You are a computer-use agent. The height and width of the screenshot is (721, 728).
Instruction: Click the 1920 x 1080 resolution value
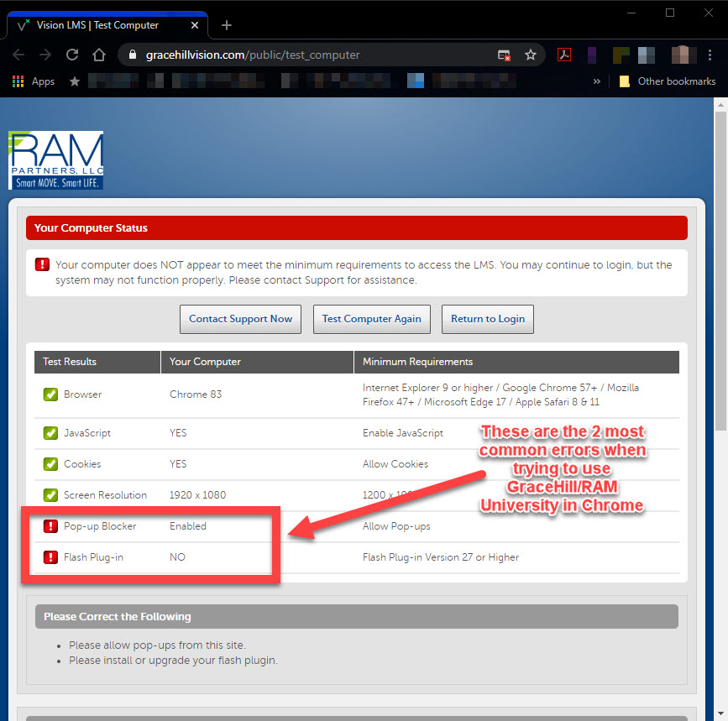pyautogui.click(x=198, y=495)
